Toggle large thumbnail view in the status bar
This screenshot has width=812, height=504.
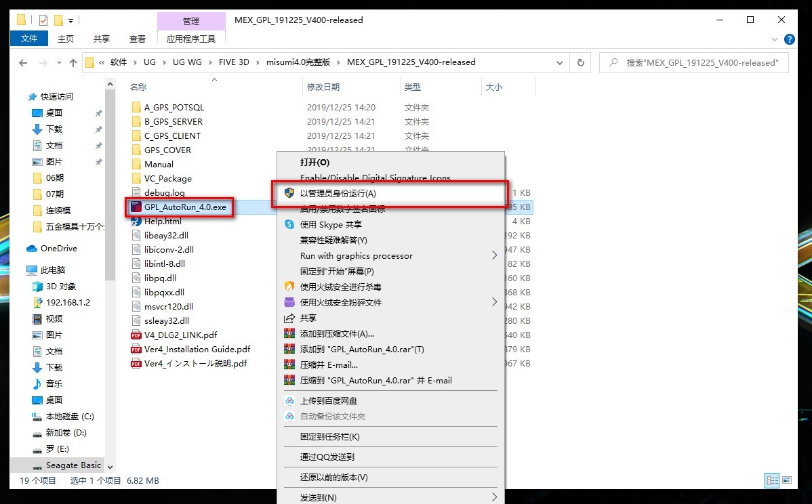click(787, 480)
